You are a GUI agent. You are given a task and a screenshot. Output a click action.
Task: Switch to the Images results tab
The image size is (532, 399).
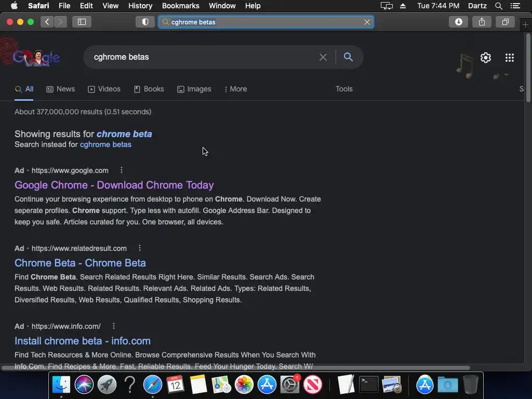[194, 89]
